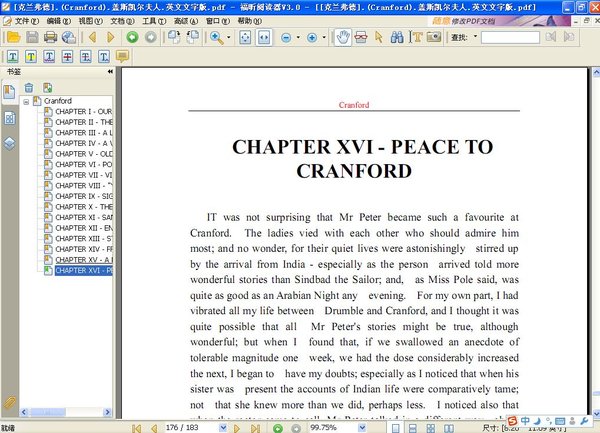Go to next page with right arrow
600x433 pixels.
[x=111, y=37]
